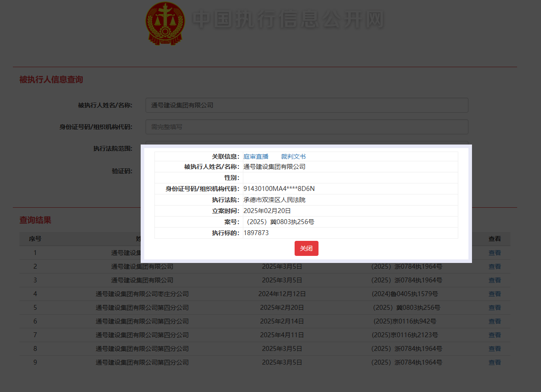Click the row number 1 link

tap(35, 253)
